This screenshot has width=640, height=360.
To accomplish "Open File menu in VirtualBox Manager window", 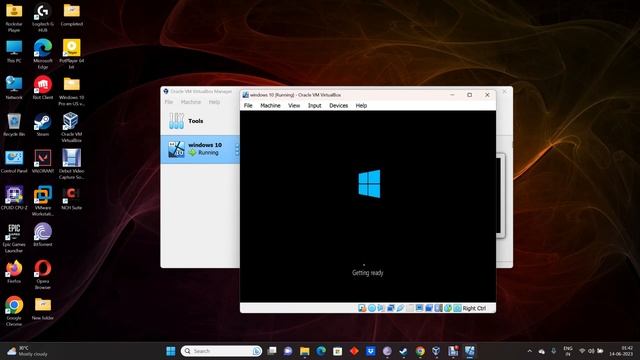I will click(x=169, y=102).
